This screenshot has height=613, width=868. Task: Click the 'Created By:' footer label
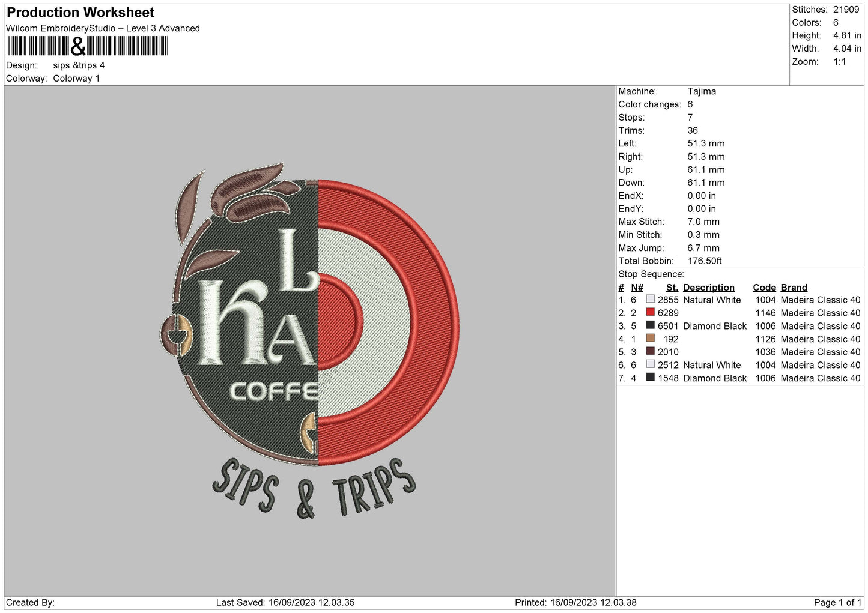tap(30, 602)
